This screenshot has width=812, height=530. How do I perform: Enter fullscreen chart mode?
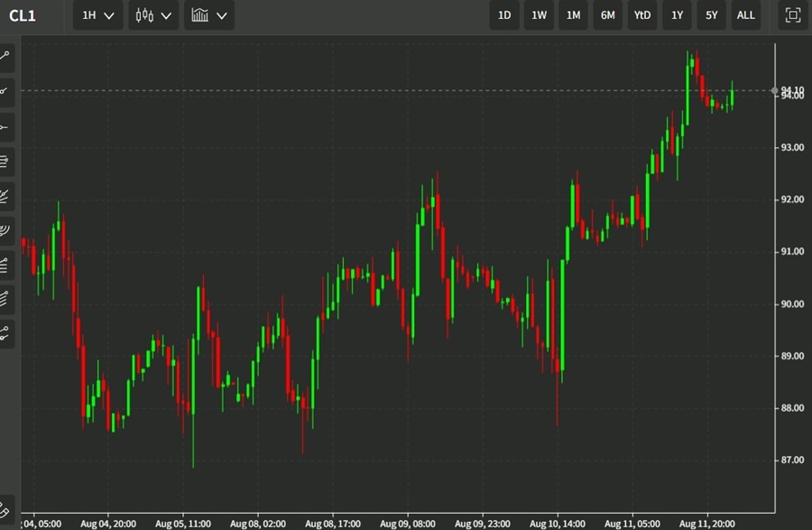(792, 15)
